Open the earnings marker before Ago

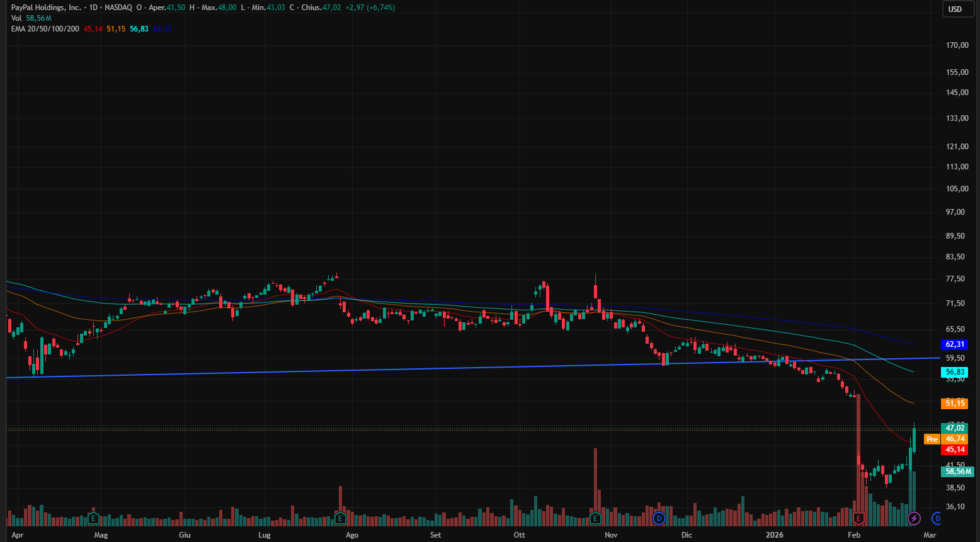click(340, 518)
